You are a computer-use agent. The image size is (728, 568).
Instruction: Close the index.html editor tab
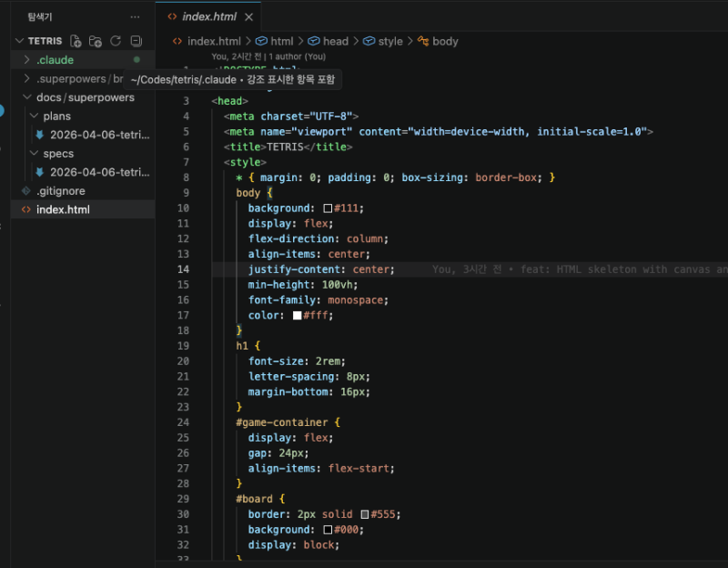[x=249, y=17]
